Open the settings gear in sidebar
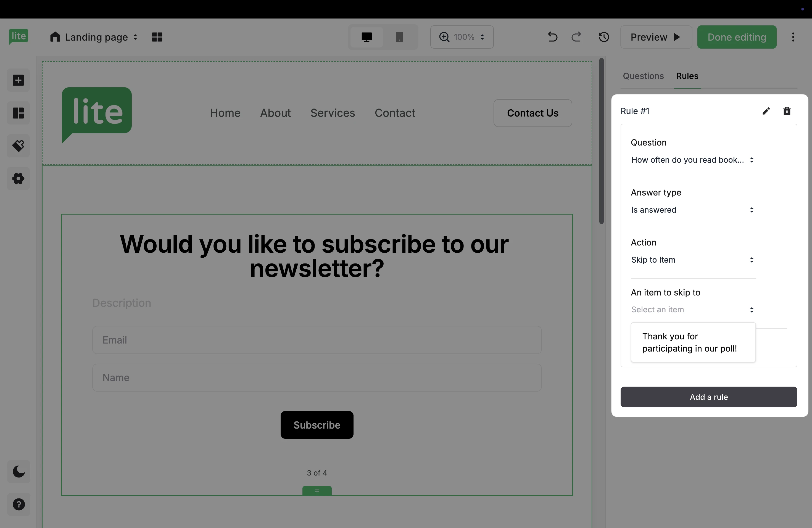Image resolution: width=812 pixels, height=528 pixels. point(19,178)
